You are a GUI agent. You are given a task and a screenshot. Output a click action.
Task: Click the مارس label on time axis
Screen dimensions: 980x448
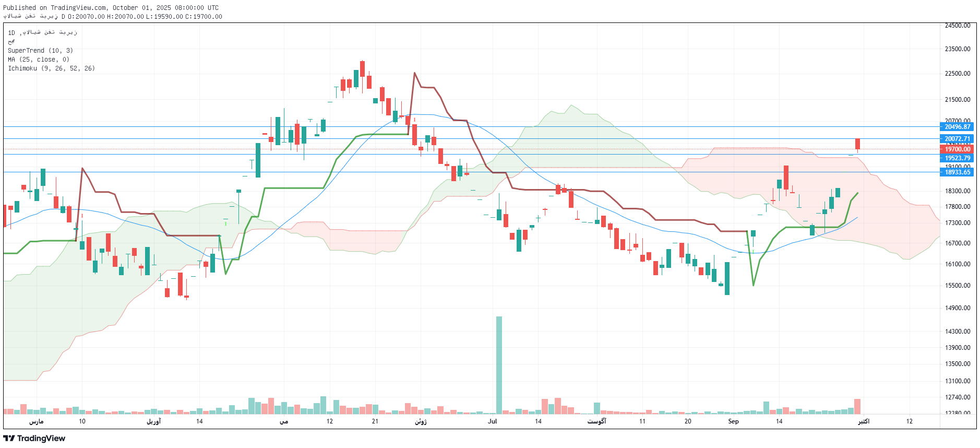pyautogui.click(x=36, y=421)
